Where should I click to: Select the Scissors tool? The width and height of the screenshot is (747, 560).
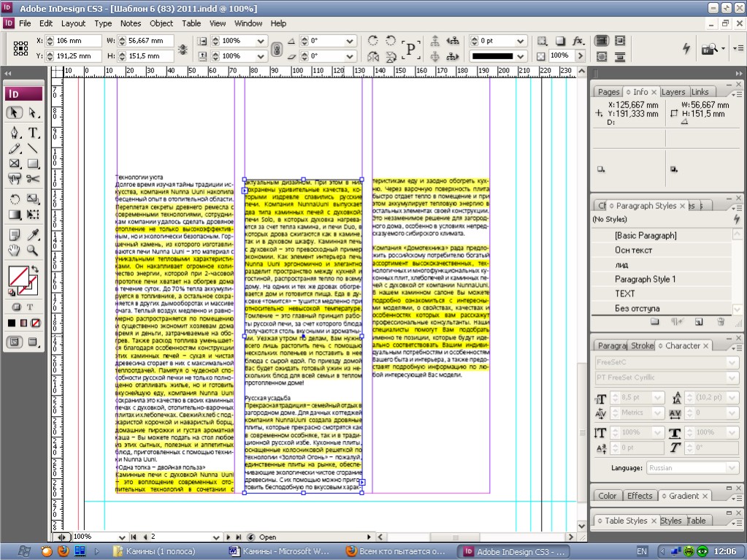coord(32,179)
